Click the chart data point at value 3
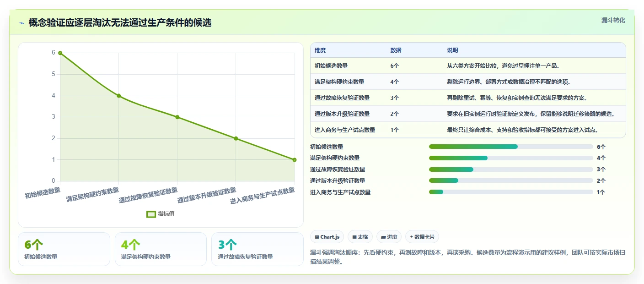644x284 pixels. 177,117
